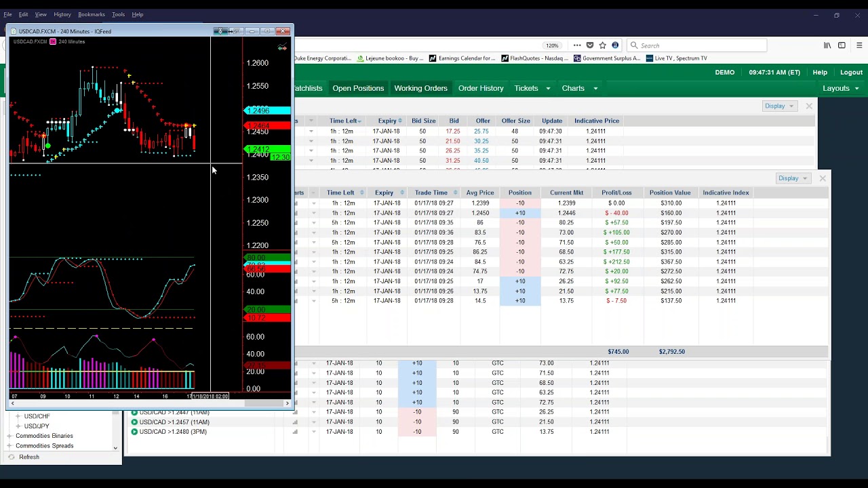Sort by the Expiry column in Open Positions
The height and width of the screenshot is (488, 868).
(x=388, y=192)
